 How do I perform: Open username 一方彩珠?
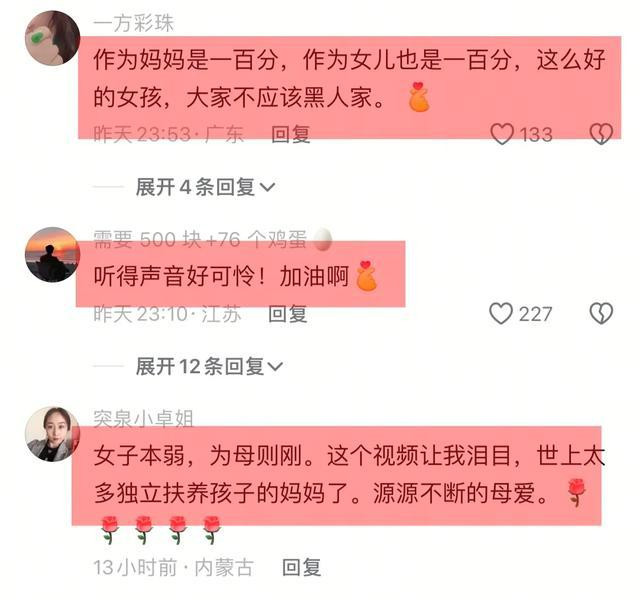coord(133,23)
